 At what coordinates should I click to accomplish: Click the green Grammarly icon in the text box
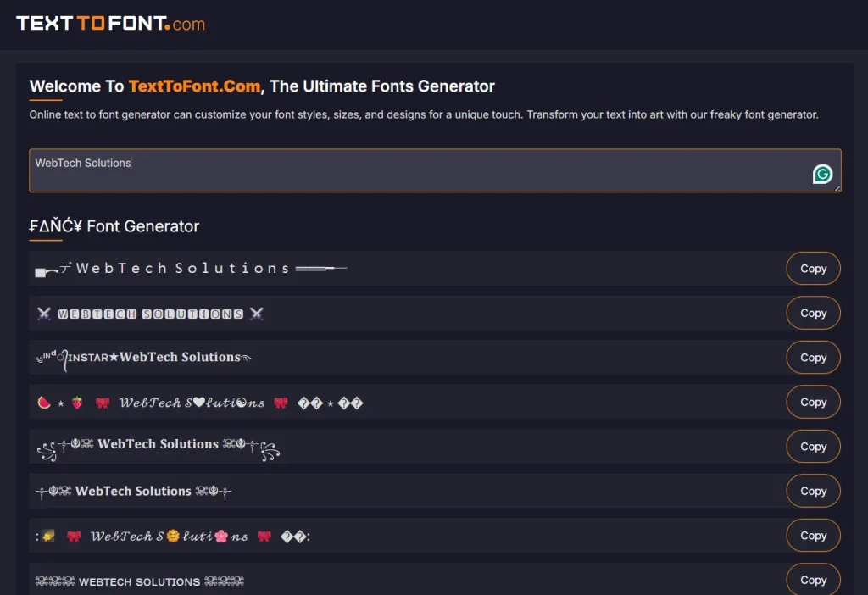coord(822,174)
